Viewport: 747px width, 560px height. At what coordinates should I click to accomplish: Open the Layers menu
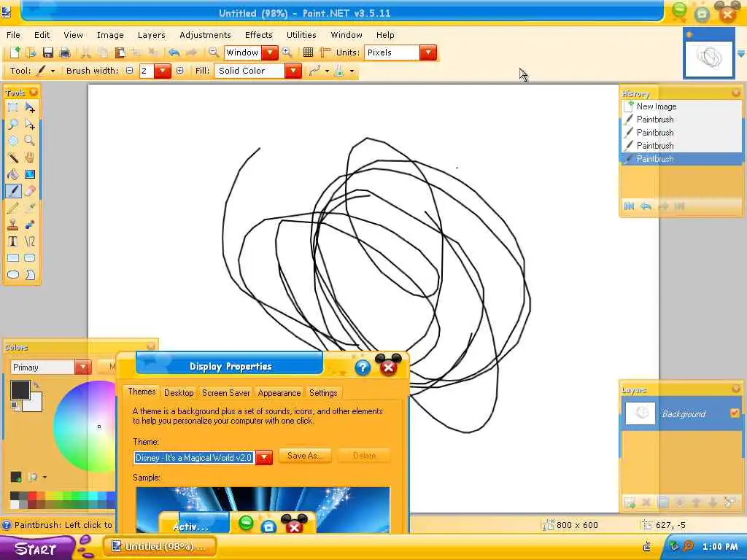[152, 35]
